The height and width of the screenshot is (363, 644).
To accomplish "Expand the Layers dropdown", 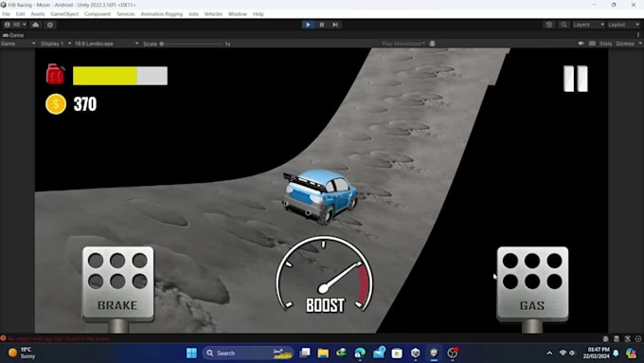I will (x=588, y=25).
